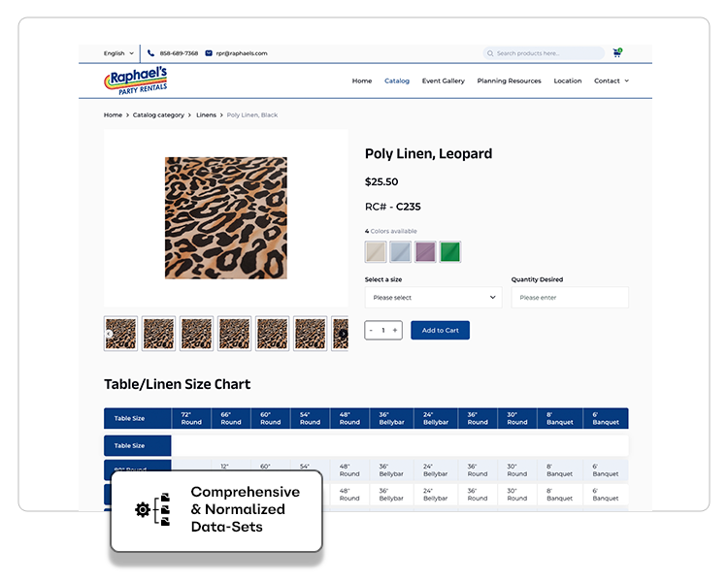Open the Linens breadcrumb link
728x582 pixels.
click(206, 114)
